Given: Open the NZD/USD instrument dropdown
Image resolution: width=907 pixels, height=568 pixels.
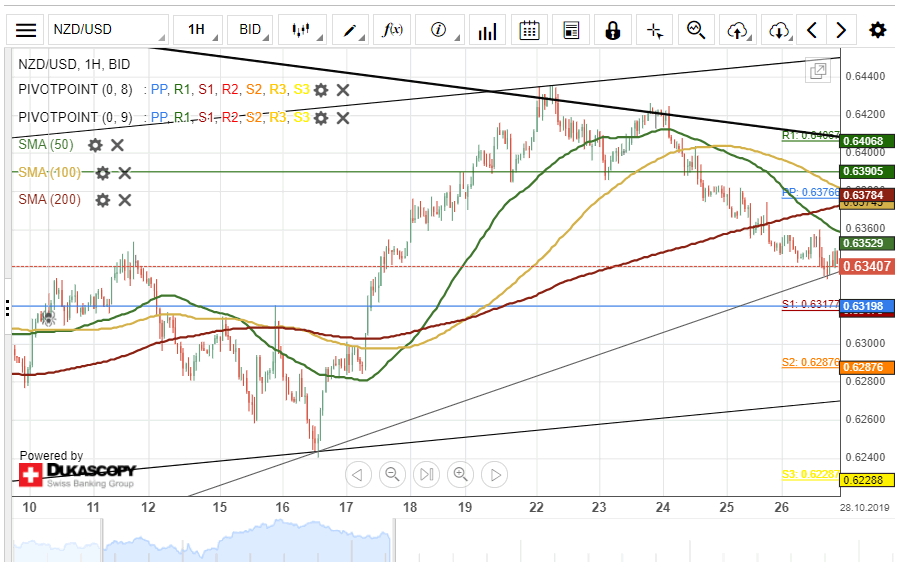Looking at the screenshot, I should [107, 30].
